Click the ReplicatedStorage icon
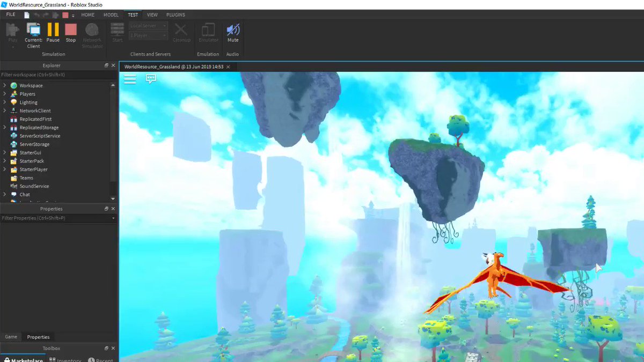The width and height of the screenshot is (644, 362). point(14,128)
